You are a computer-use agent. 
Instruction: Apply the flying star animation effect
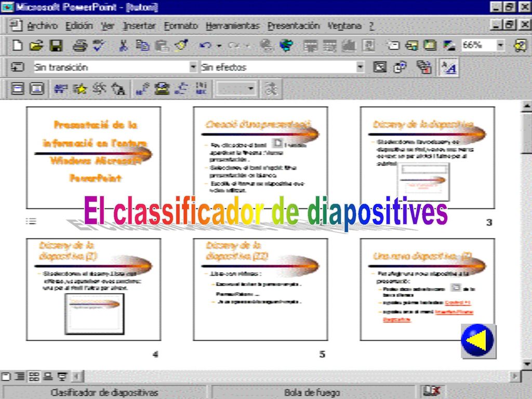click(x=81, y=88)
